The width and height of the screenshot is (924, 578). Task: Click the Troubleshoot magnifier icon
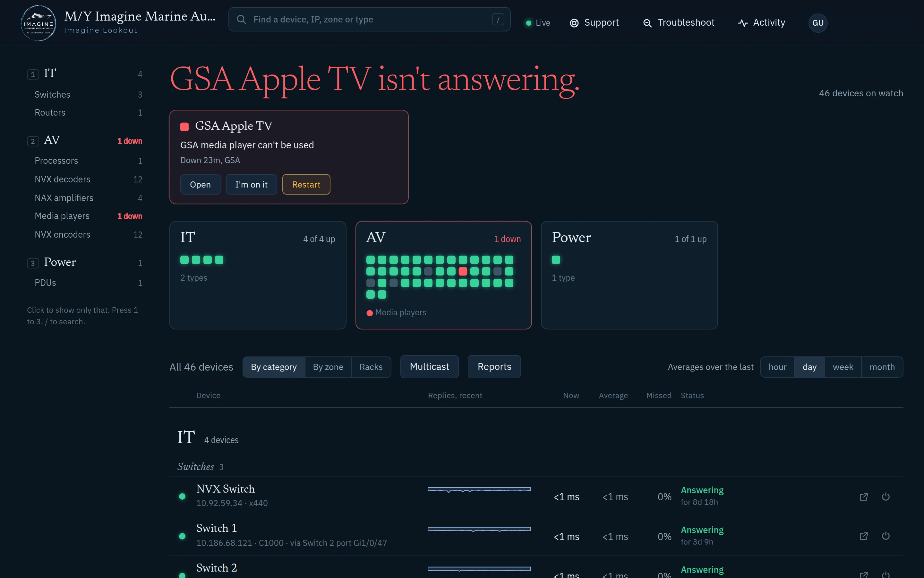click(x=647, y=23)
